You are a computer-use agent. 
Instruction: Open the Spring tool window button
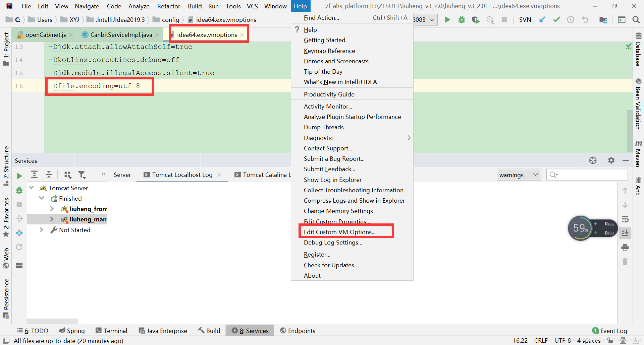click(x=72, y=331)
